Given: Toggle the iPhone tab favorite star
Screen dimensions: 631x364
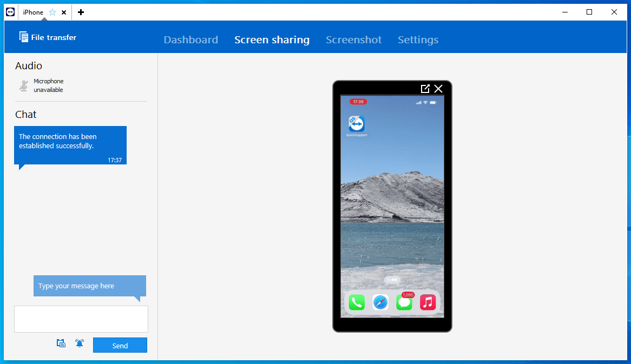Looking at the screenshot, I should point(52,12).
